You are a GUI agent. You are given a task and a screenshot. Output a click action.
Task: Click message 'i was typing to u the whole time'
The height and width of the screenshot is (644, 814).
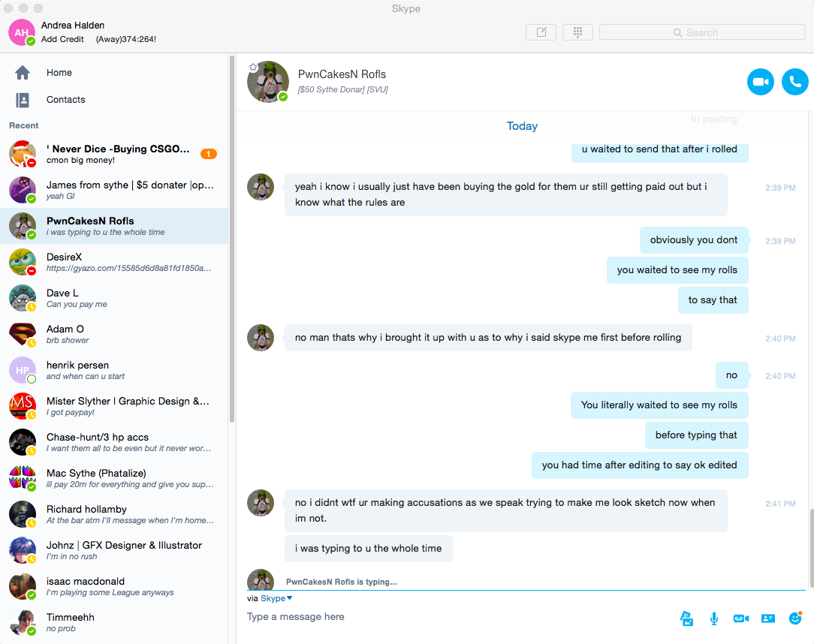tap(368, 549)
